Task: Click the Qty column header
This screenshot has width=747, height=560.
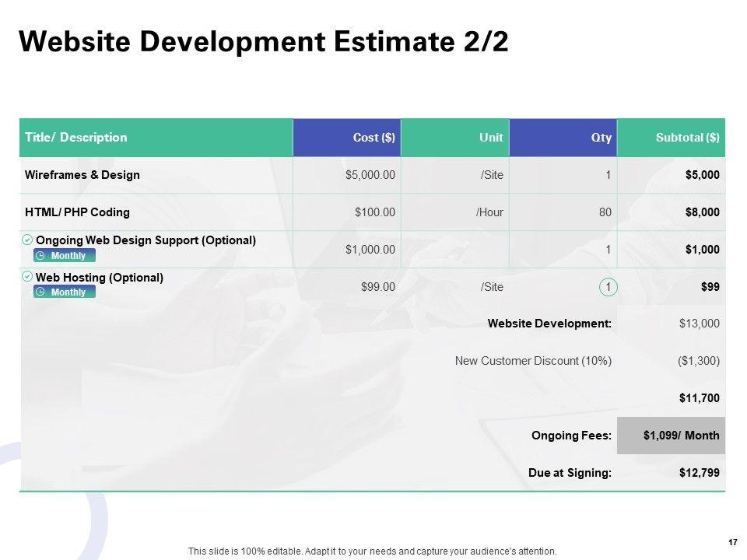Action: pyautogui.click(x=563, y=138)
